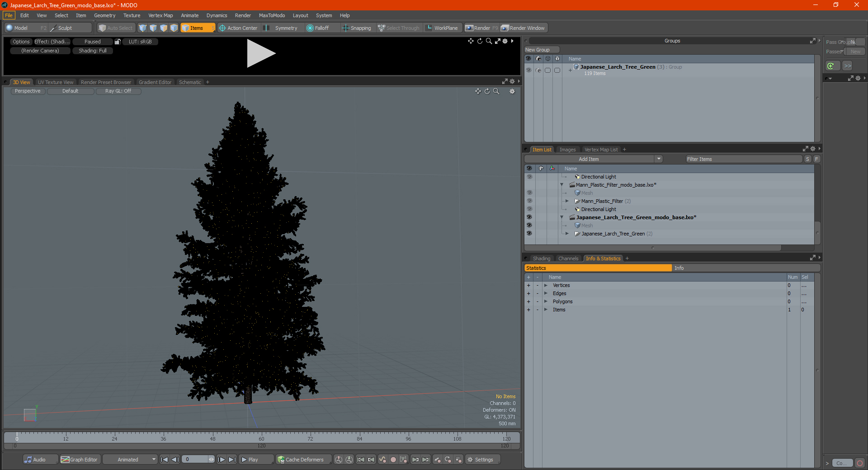Click the 3D viewport pan icon
The height and width of the screenshot is (470, 868).
click(x=478, y=91)
